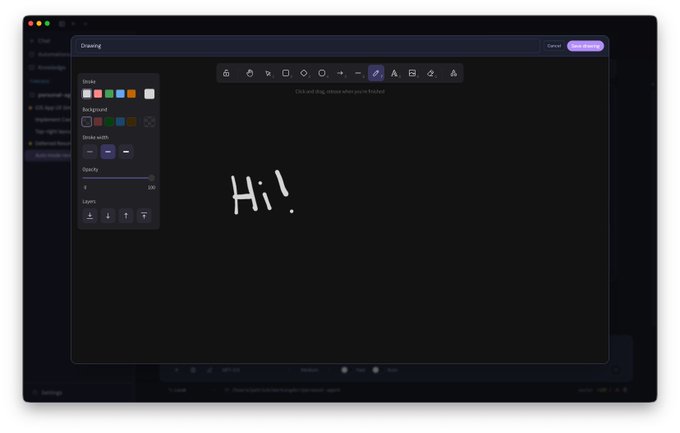Open the more tools shapes menu
680x433 pixels.
tap(454, 73)
